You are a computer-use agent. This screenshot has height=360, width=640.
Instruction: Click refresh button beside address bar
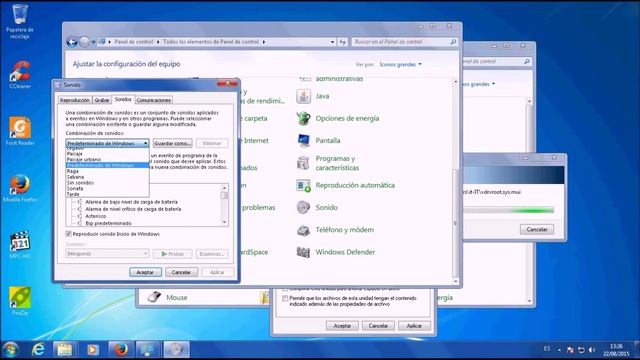(342, 42)
